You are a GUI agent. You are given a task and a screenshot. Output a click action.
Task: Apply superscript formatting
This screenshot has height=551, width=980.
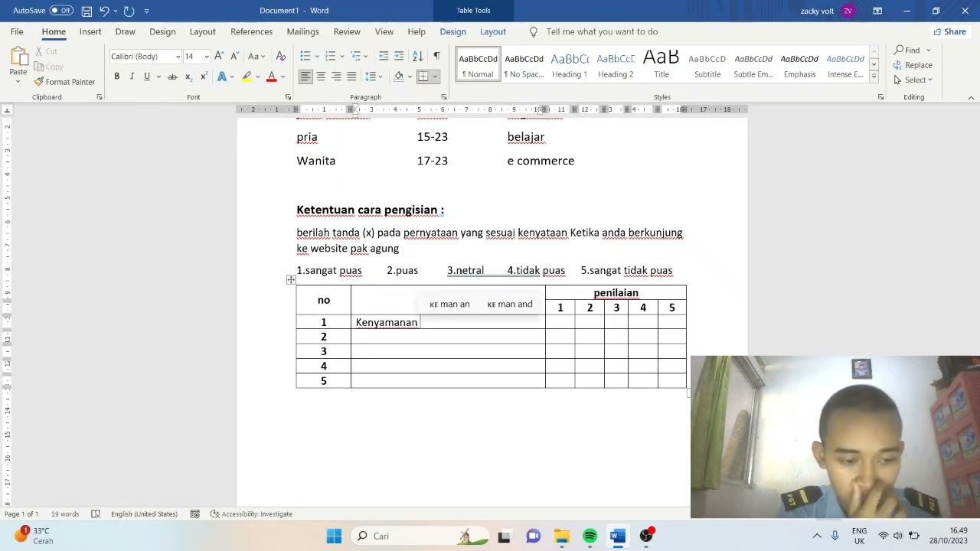tap(203, 77)
